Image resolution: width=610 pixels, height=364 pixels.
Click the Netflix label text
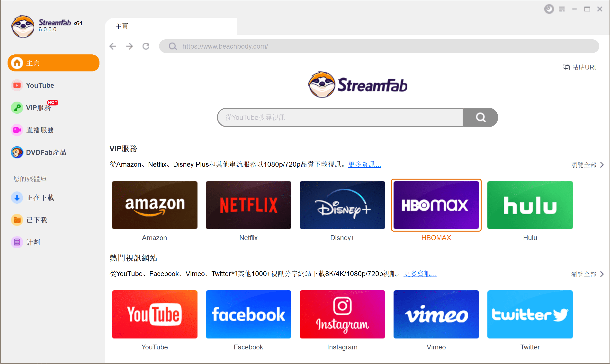tap(248, 238)
